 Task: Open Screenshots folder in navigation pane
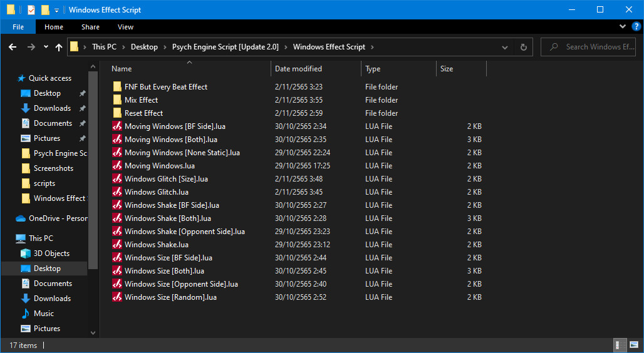[x=53, y=168]
